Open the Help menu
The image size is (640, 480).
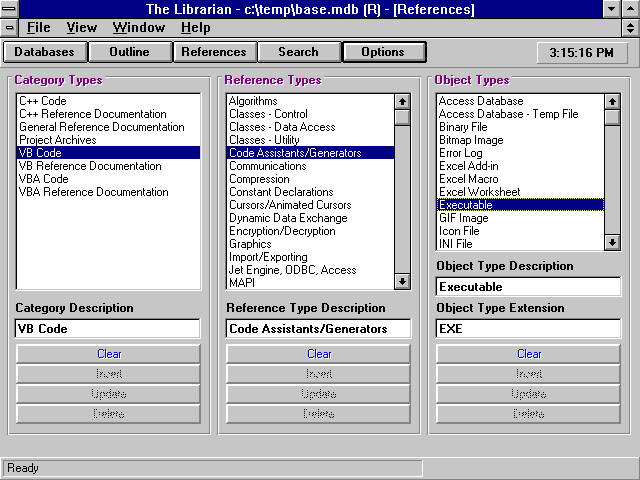(195, 28)
